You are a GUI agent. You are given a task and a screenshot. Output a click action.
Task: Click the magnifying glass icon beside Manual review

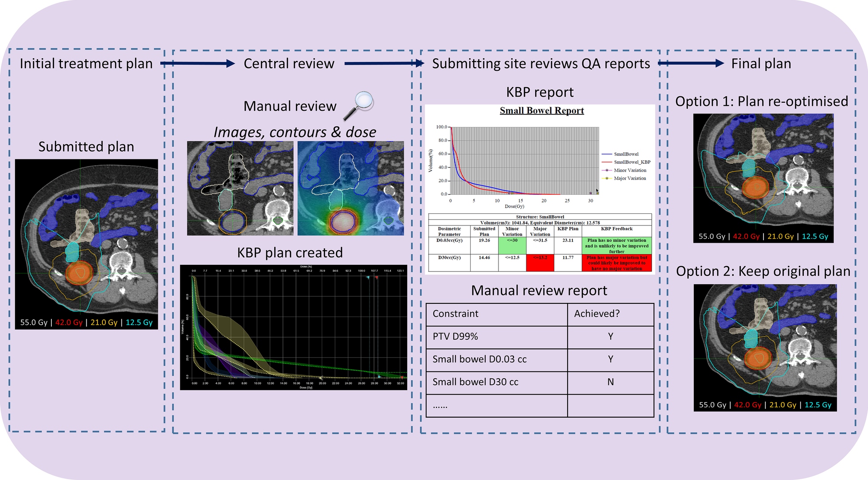pyautogui.click(x=358, y=105)
